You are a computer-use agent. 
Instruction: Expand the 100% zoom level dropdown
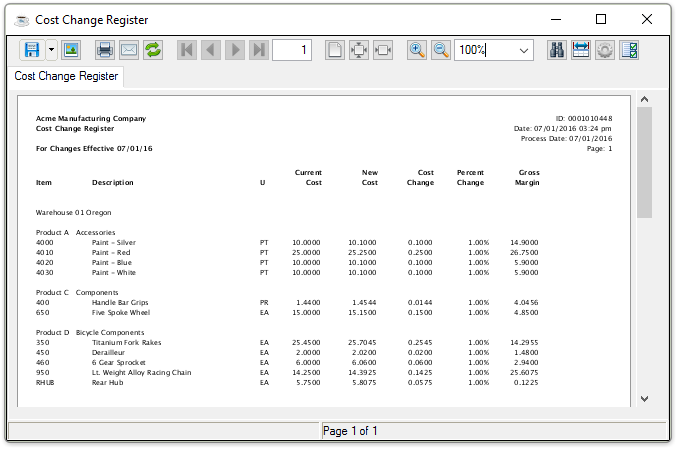coord(524,50)
